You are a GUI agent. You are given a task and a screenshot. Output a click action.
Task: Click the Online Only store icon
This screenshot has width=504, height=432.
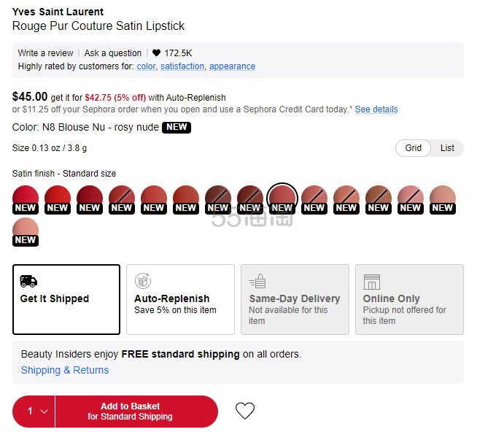[x=371, y=282]
